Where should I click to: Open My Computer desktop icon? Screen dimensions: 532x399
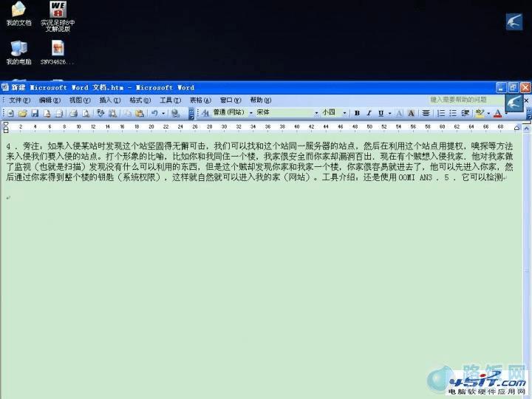18,52
